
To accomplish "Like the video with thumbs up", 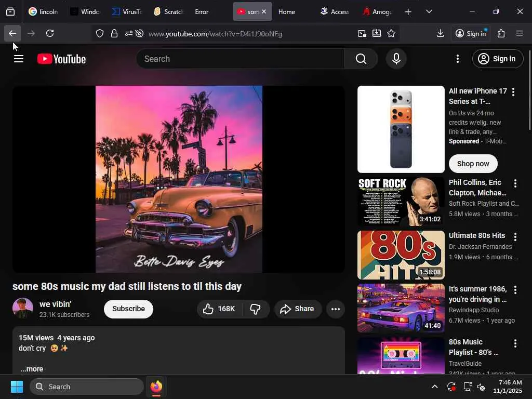I will (219, 309).
